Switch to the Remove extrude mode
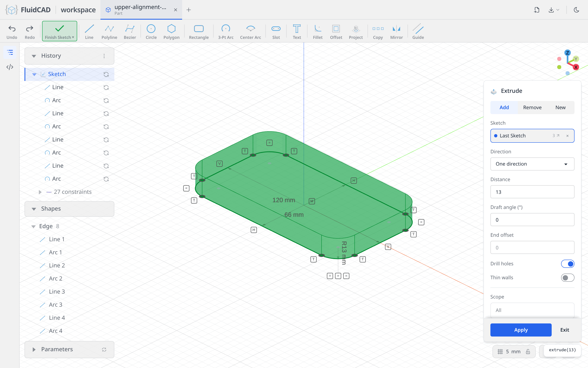Screen dimensions: 588x368 532,107
